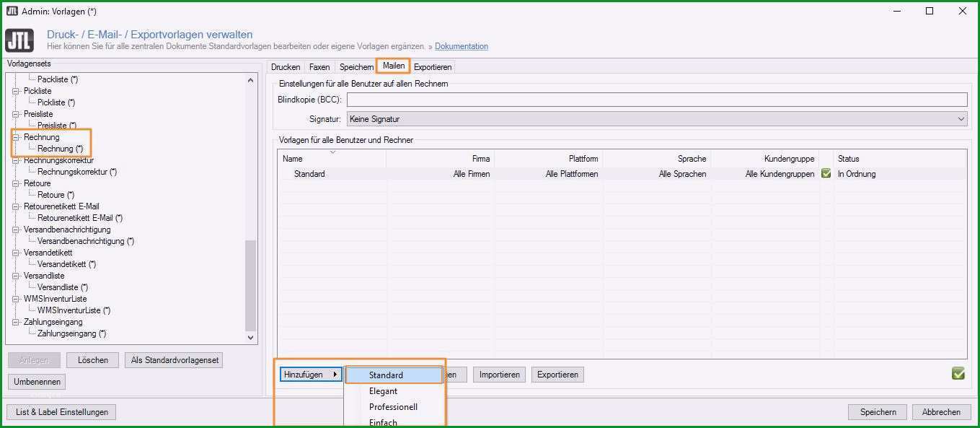Collapse the Versandliste tree node

coord(16,276)
